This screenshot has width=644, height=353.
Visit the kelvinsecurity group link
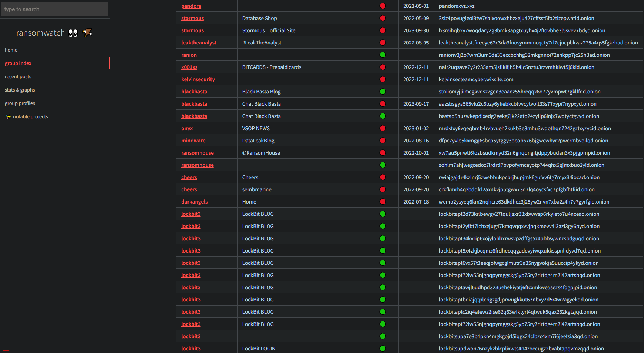[x=198, y=79]
